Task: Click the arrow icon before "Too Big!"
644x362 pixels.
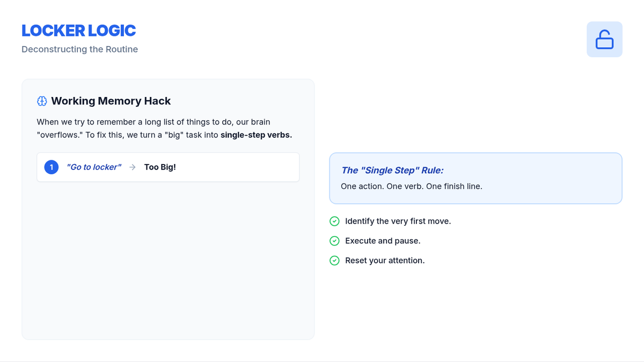Action: pyautogui.click(x=133, y=167)
